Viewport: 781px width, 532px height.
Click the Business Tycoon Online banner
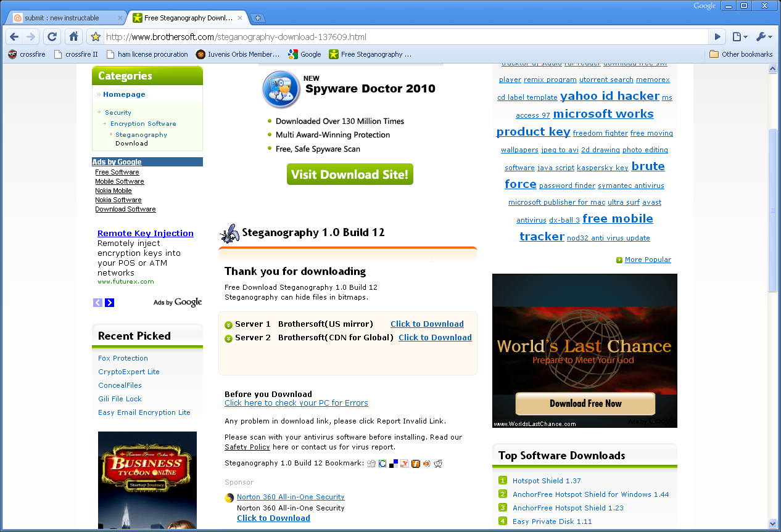(x=147, y=480)
